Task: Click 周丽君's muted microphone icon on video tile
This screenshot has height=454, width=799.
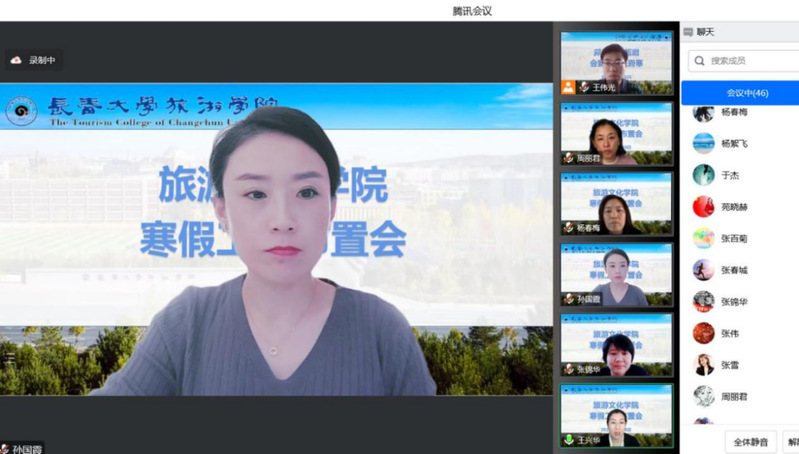Action: click(x=568, y=158)
